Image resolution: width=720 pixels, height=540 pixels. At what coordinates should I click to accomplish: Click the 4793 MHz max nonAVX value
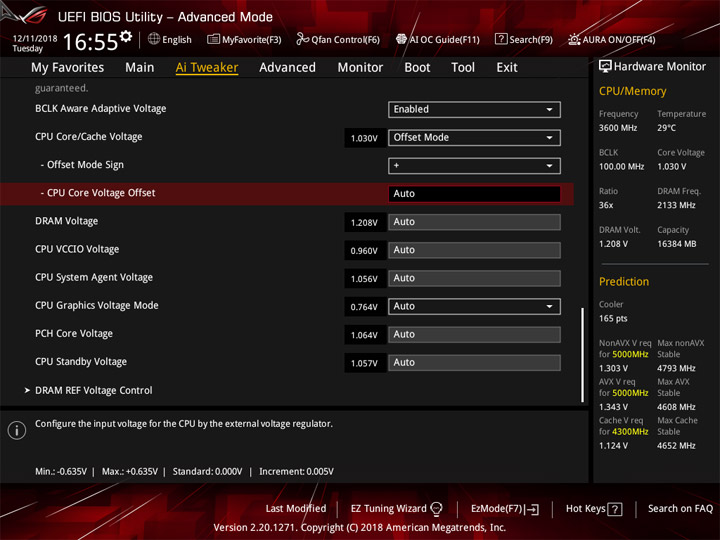coord(676,368)
